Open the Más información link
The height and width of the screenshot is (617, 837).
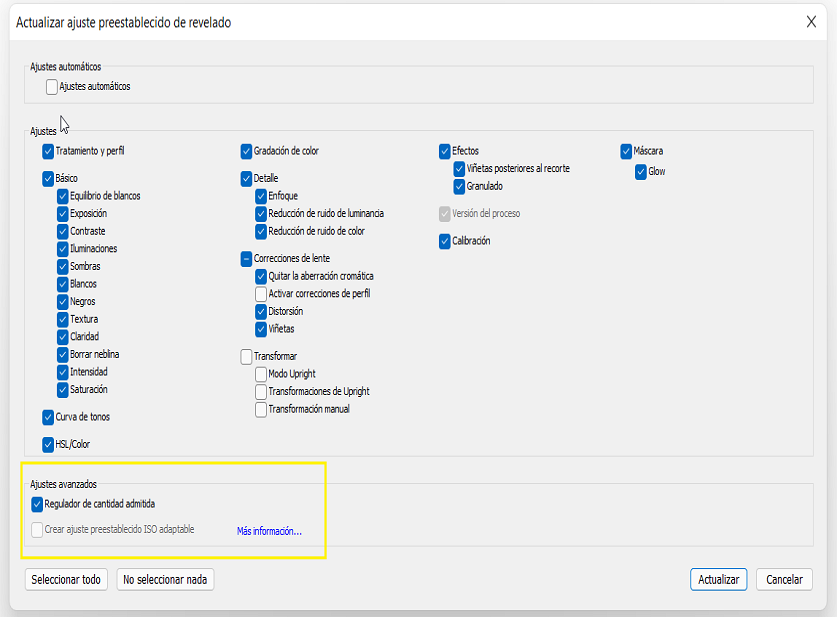coord(269,531)
